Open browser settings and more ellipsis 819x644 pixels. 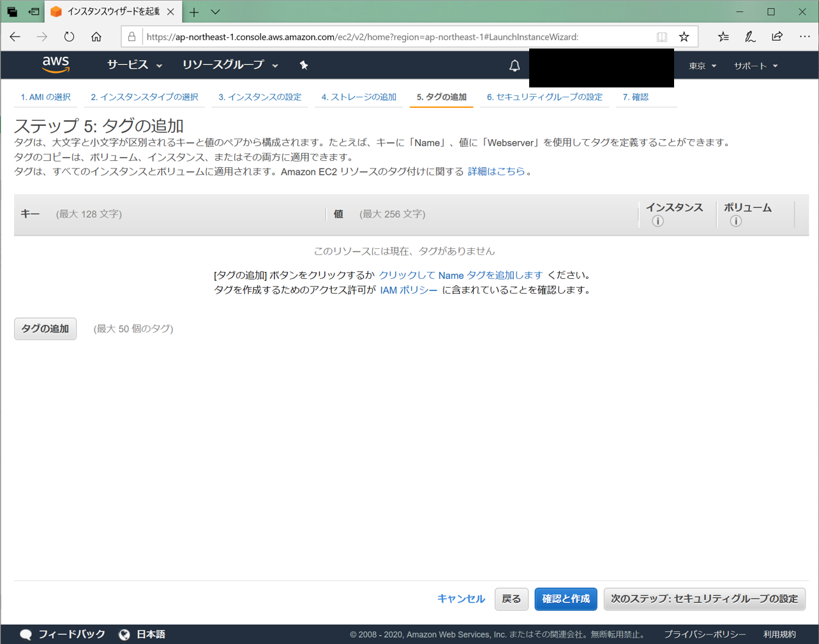point(804,37)
